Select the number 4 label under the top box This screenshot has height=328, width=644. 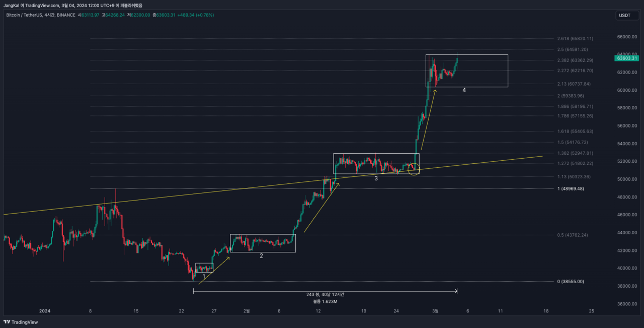[464, 90]
